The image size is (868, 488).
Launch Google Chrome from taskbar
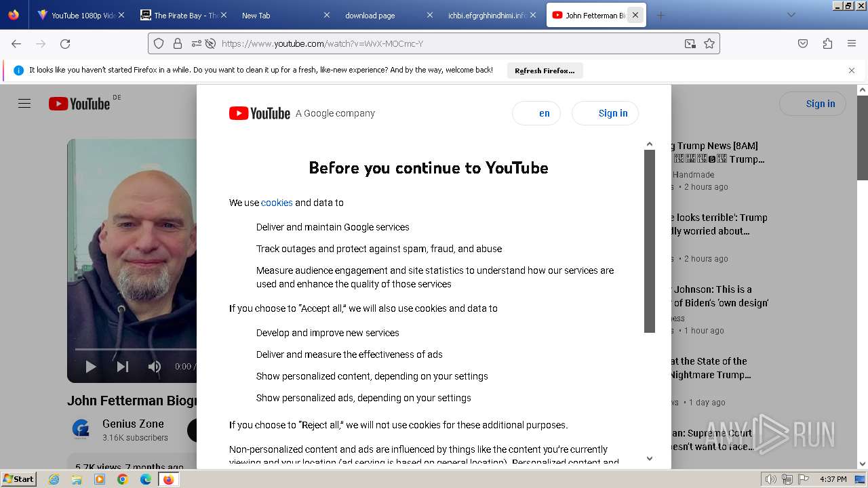123,479
